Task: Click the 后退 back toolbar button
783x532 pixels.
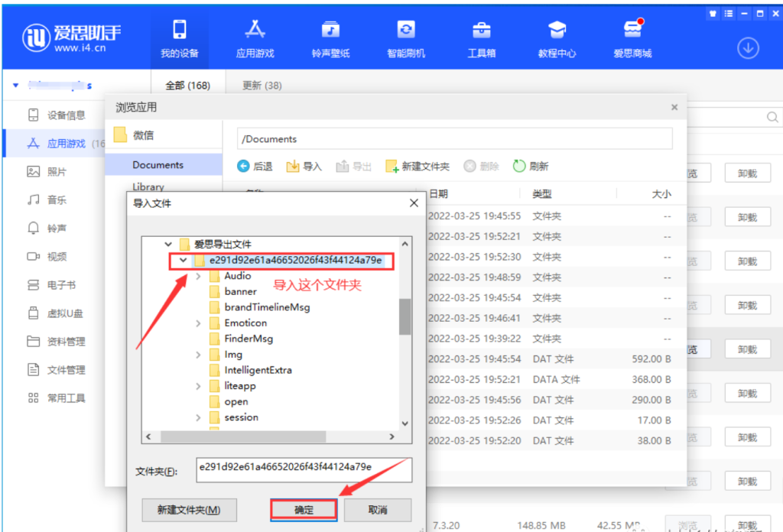Action: (x=255, y=166)
